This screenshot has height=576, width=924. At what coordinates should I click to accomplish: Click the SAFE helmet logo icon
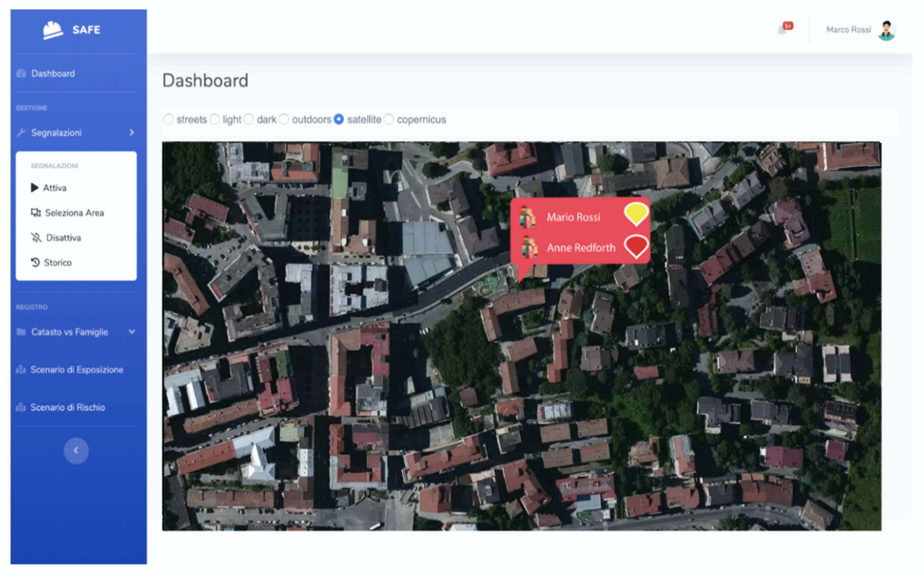[x=53, y=30]
